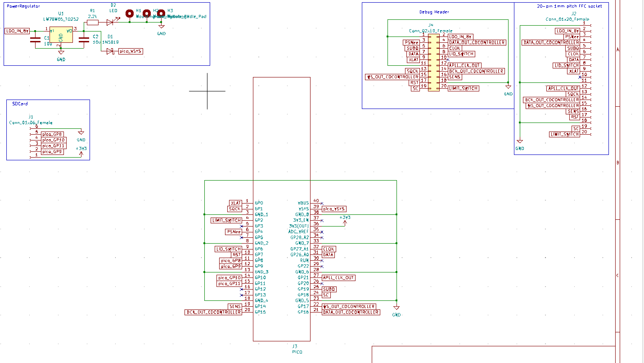Select the J4 Conn_02x10 connector body

coord(434,63)
